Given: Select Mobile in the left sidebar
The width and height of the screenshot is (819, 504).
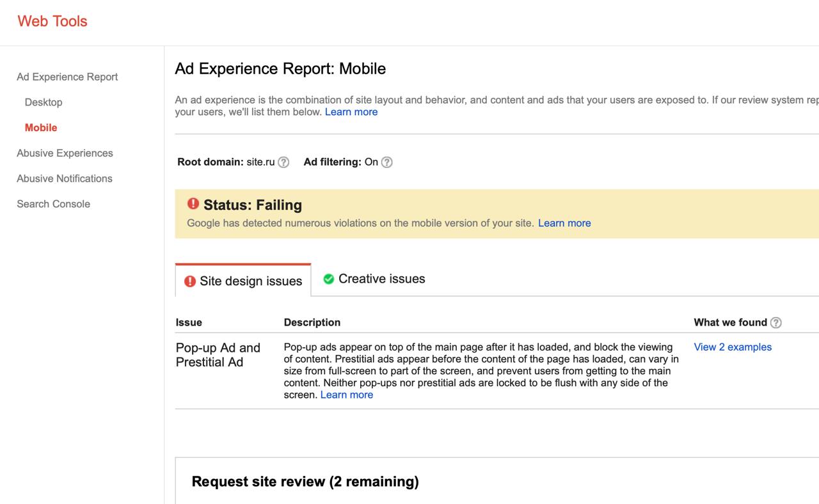Looking at the screenshot, I should [x=41, y=128].
